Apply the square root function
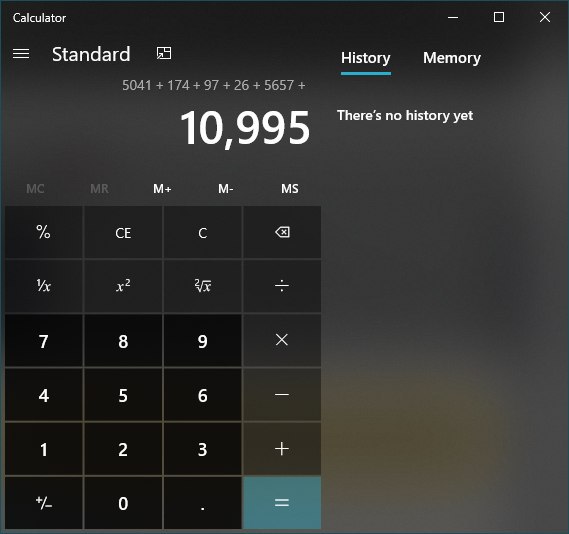Image resolution: width=569 pixels, height=534 pixels. click(x=202, y=286)
